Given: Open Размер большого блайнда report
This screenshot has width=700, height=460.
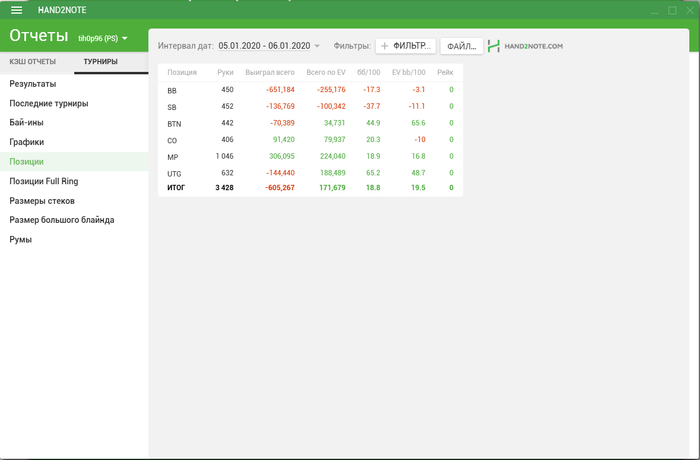Looking at the screenshot, I should 62,220.
